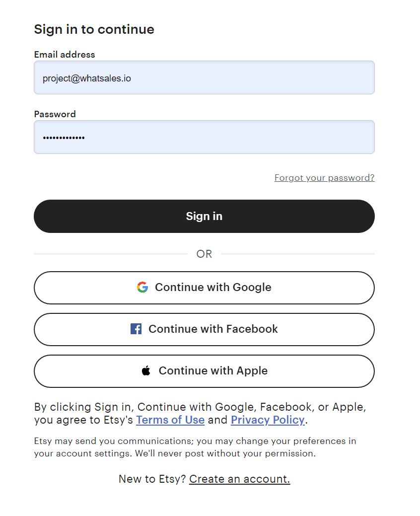Click the By clicking Sign in agreement text
This screenshot has width=420, height=516.
coord(200,413)
